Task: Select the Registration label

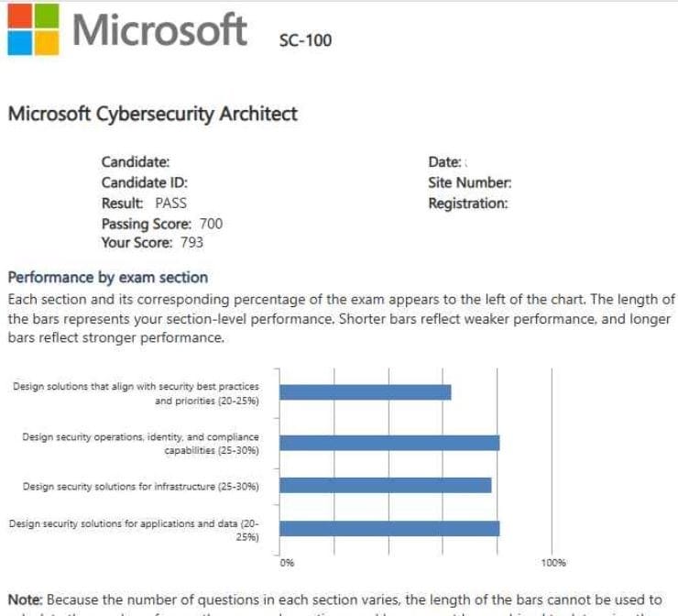Action: tap(468, 203)
